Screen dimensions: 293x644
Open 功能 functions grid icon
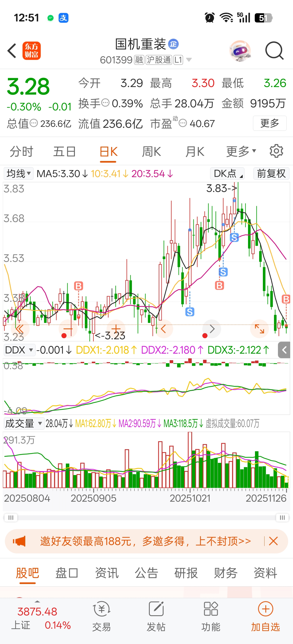[x=211, y=617]
